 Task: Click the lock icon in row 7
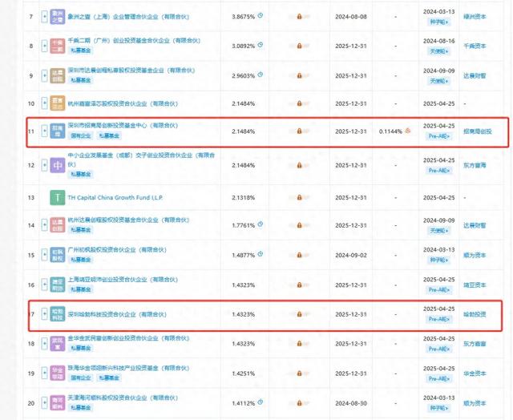pyautogui.click(x=299, y=16)
